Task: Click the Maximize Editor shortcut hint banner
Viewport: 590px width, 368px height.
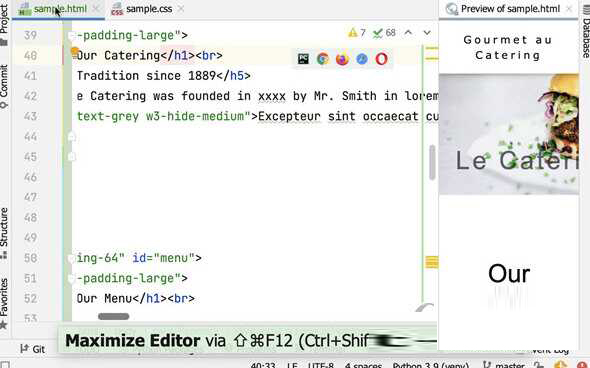Action: 247,341
